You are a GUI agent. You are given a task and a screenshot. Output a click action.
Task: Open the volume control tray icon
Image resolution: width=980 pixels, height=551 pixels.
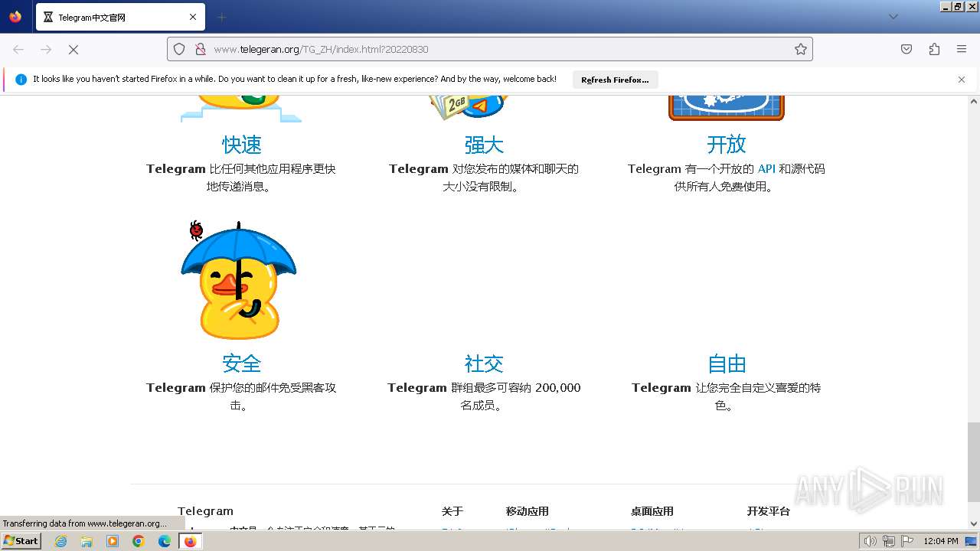pos(871,541)
